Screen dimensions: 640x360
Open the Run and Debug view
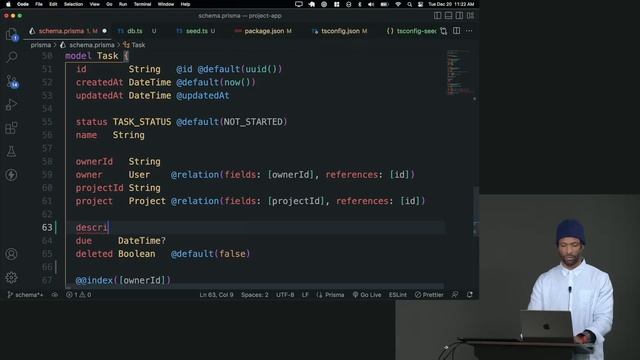tap(11, 105)
